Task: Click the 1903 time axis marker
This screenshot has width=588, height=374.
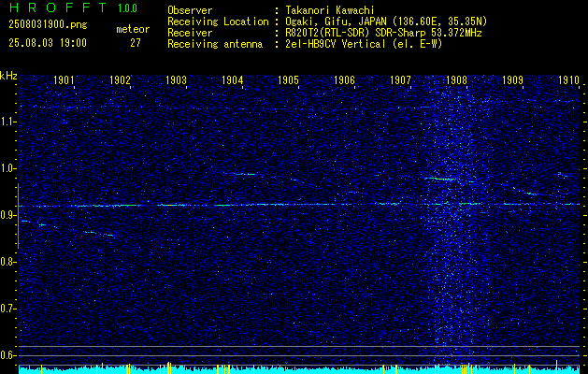Action: tap(176, 79)
